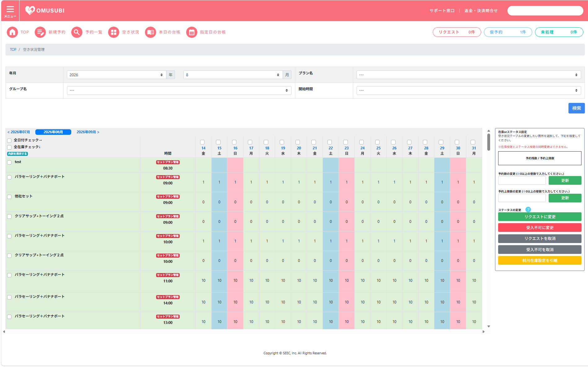Open the year 2026 dropdown

(116, 75)
